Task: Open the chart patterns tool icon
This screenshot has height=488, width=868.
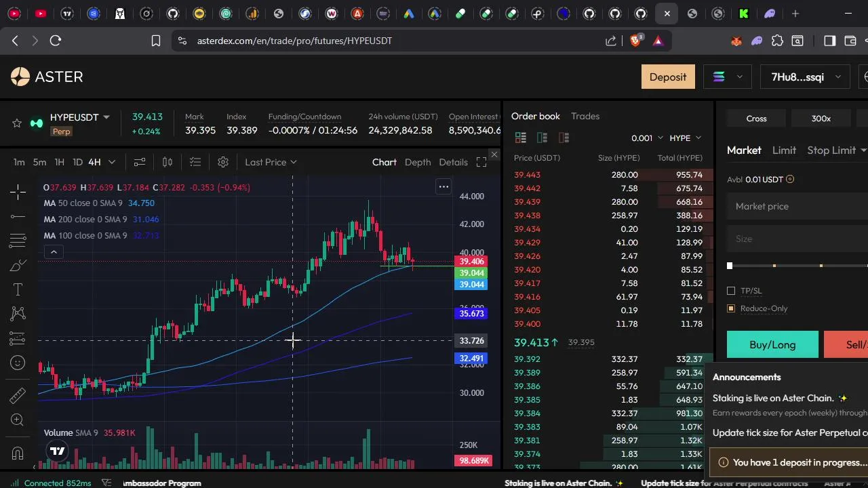Action: click(18, 313)
